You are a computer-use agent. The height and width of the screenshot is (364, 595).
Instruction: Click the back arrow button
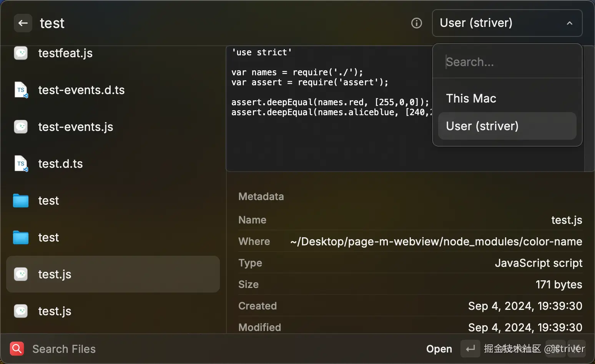point(23,23)
